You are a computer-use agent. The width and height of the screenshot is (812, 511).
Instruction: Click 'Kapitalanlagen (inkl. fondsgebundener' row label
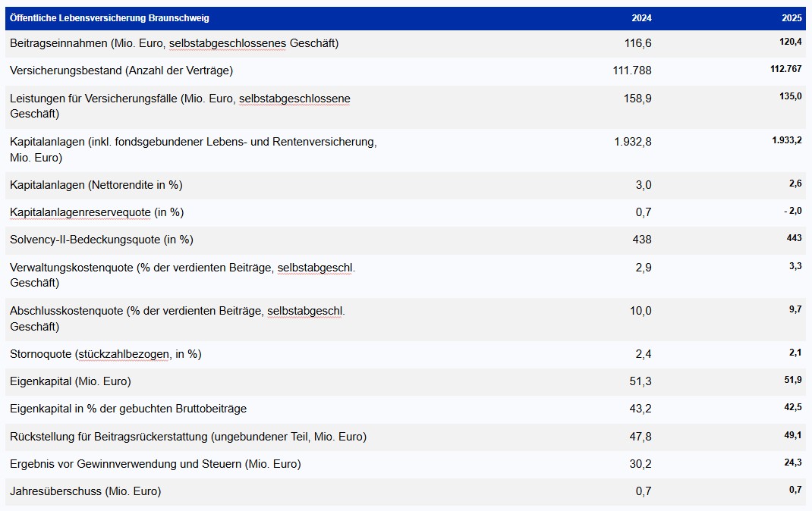(x=194, y=149)
